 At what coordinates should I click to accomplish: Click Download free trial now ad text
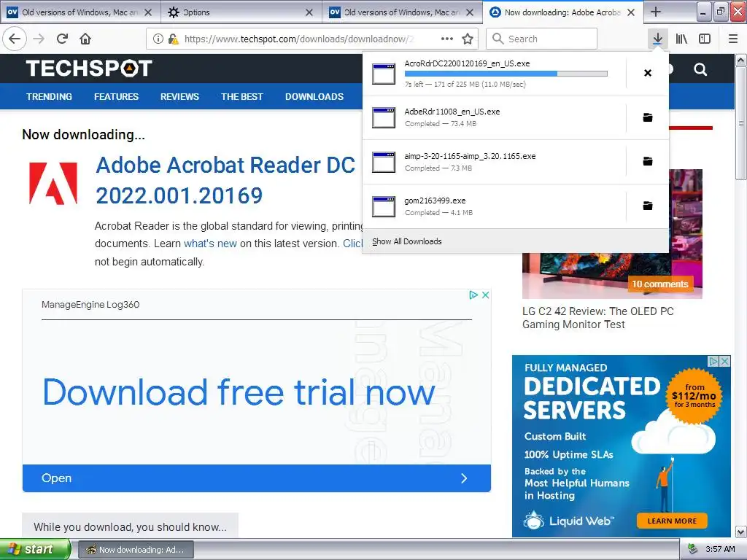239,392
